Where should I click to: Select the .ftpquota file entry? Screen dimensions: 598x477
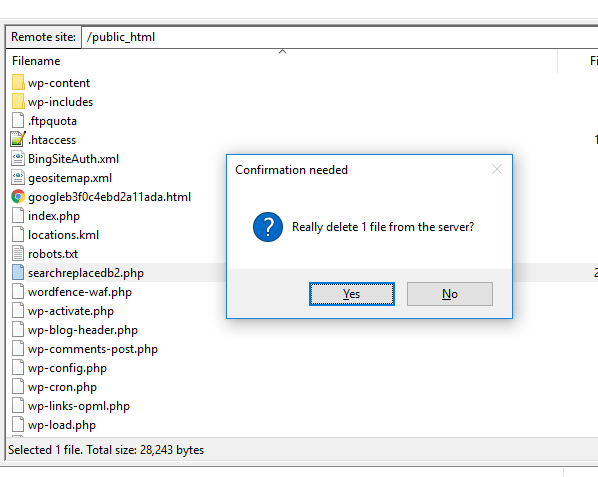click(52, 121)
